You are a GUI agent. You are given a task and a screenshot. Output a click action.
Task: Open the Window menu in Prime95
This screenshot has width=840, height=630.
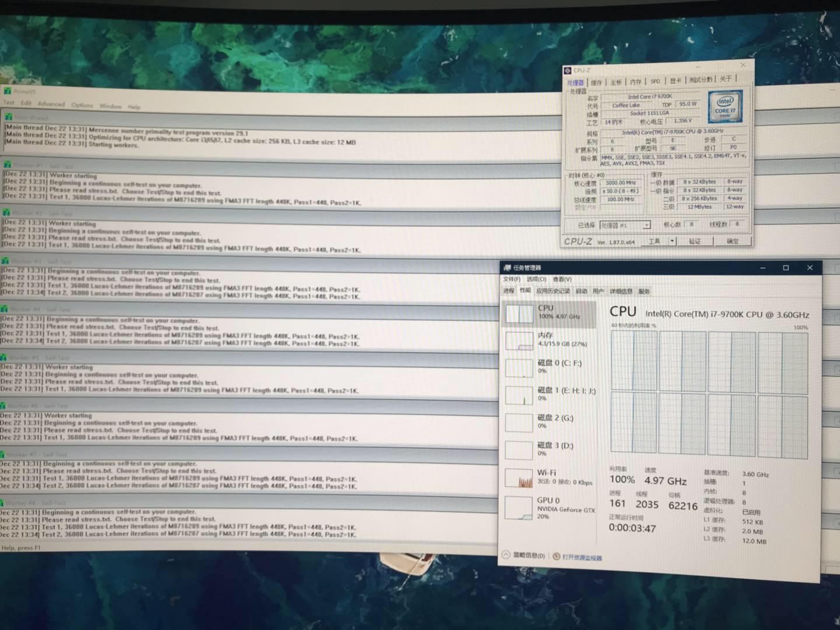click(x=110, y=106)
